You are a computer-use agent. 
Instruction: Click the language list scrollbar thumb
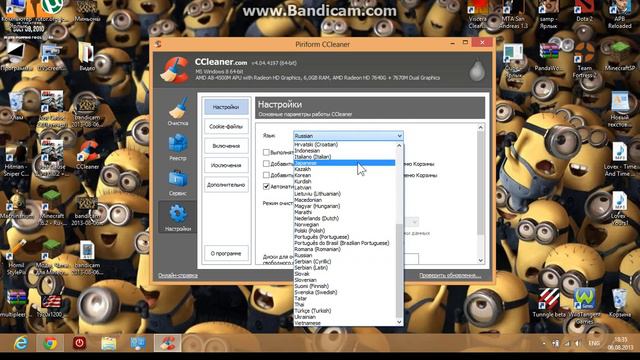tap(399, 270)
